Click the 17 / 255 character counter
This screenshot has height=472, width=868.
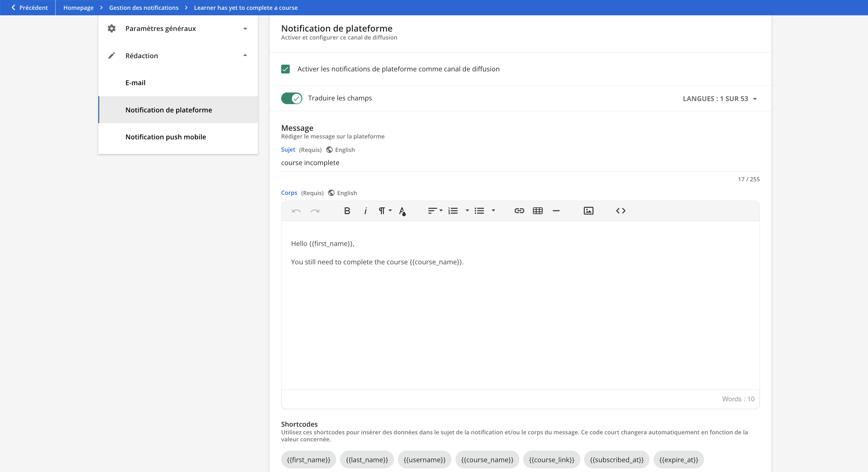[x=748, y=179]
